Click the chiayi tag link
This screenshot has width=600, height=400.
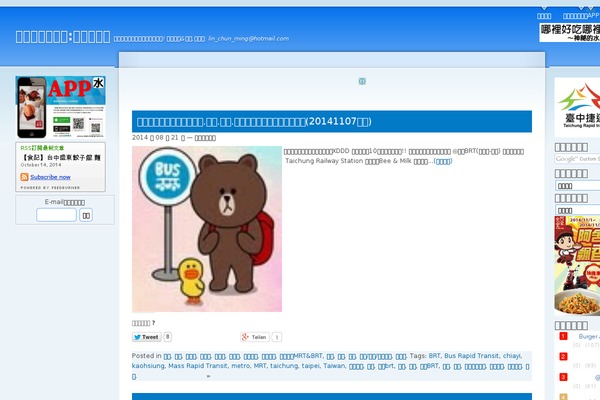(x=512, y=356)
